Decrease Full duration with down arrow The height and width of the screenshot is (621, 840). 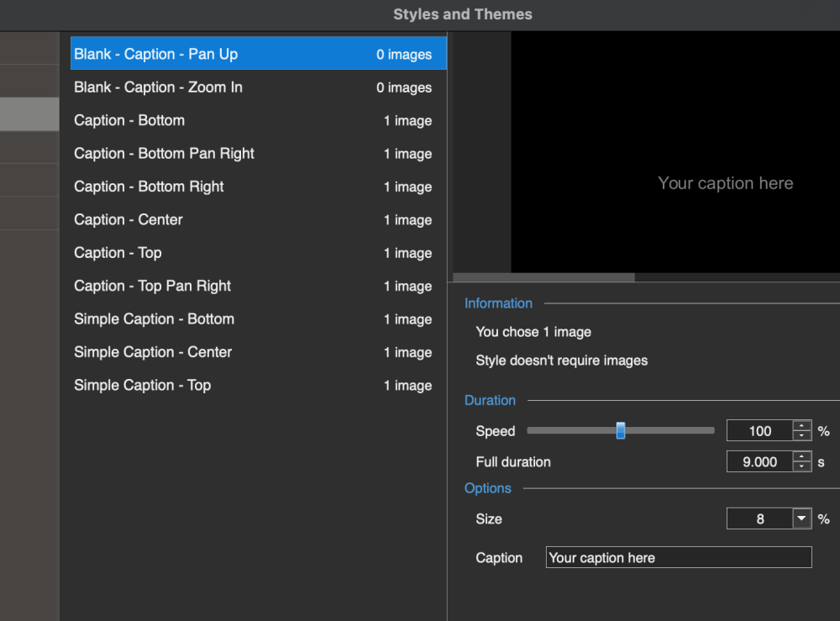(802, 466)
